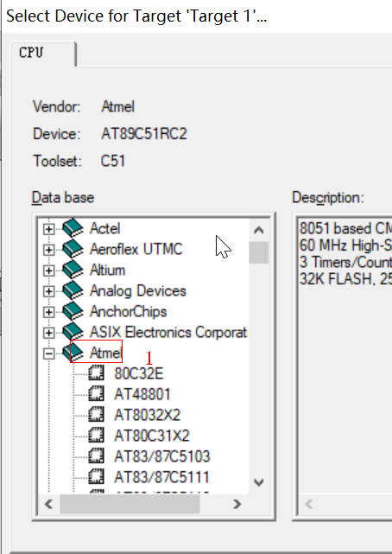The height and width of the screenshot is (554, 392).
Task: Click the chip icon beside 80C32E
Action: (x=96, y=373)
